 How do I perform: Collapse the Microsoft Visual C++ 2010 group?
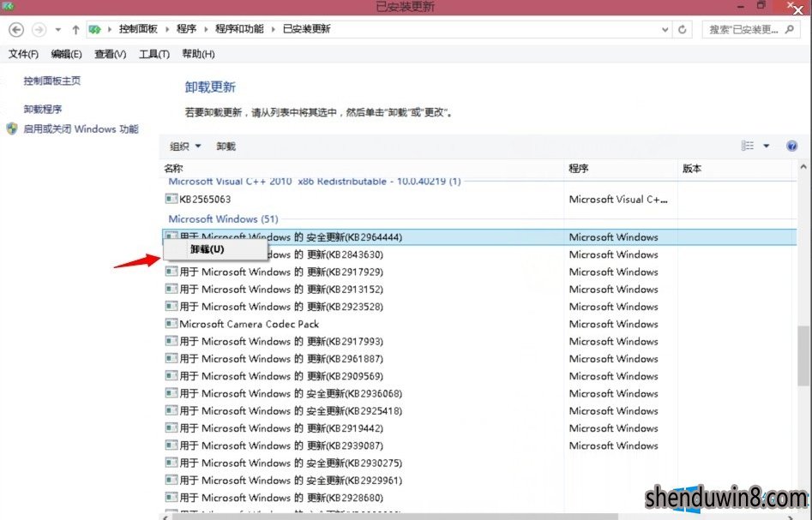click(x=315, y=181)
